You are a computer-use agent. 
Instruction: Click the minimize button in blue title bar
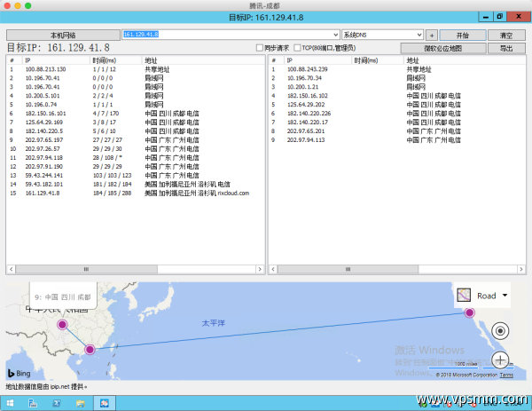[x=486, y=17]
